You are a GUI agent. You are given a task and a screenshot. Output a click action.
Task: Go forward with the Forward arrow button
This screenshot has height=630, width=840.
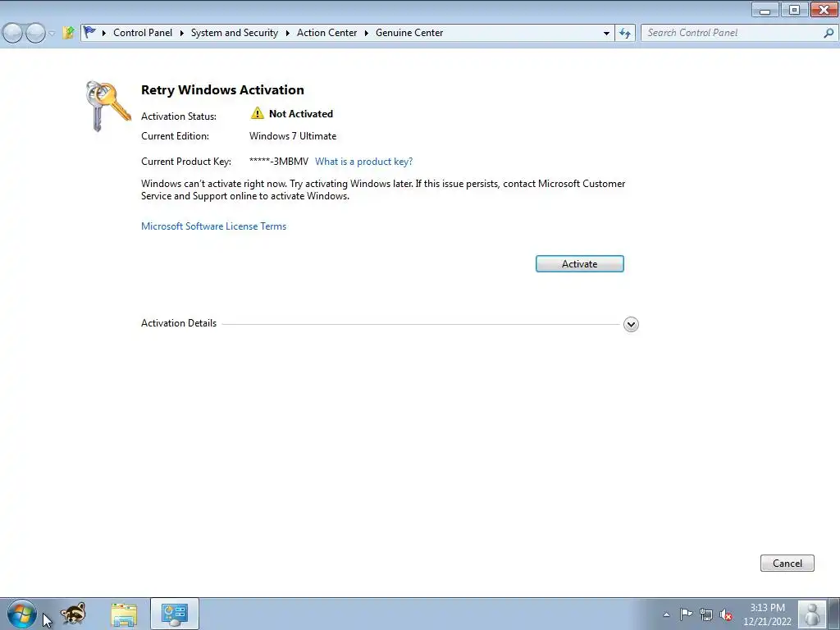point(35,33)
